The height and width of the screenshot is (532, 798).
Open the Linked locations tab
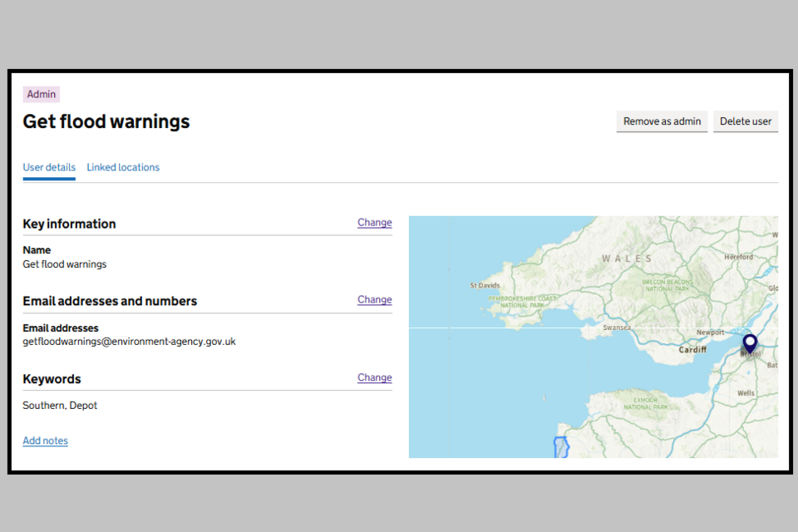[123, 167]
